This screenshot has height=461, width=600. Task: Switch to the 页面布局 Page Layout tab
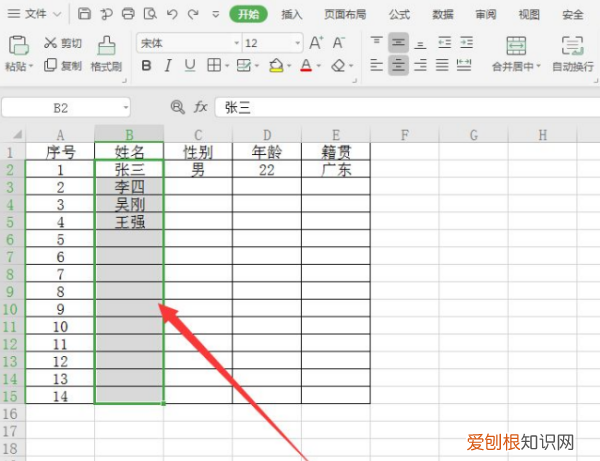point(345,15)
